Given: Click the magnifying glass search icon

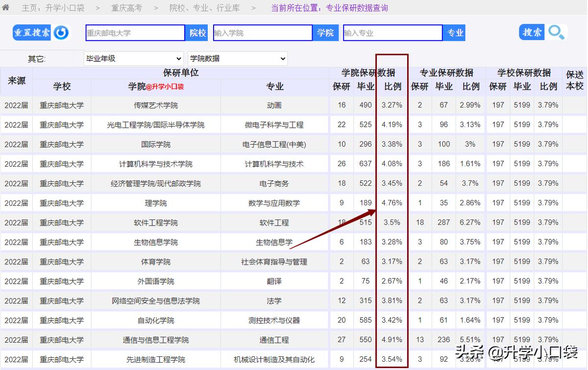Looking at the screenshot, I should pyautogui.click(x=557, y=32).
